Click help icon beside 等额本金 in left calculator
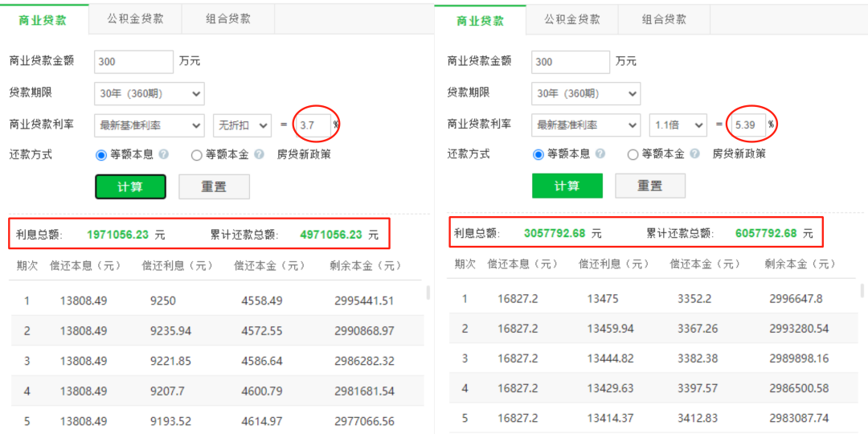Screen dimensions: 868x434 click(x=259, y=154)
